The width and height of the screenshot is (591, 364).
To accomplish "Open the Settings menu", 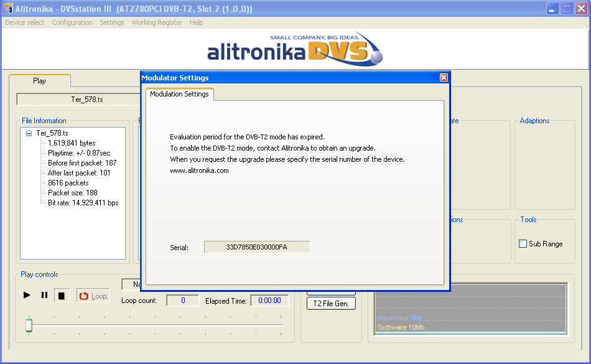I will point(111,22).
